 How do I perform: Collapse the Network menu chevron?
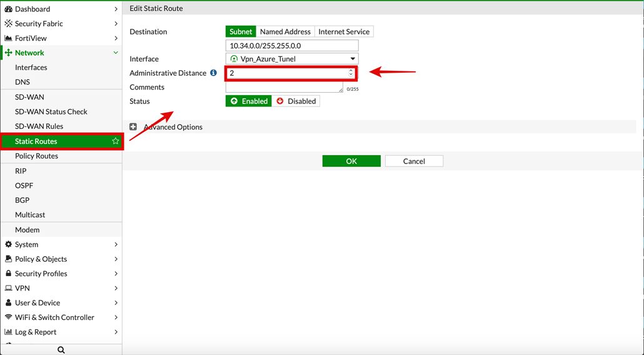tap(116, 53)
